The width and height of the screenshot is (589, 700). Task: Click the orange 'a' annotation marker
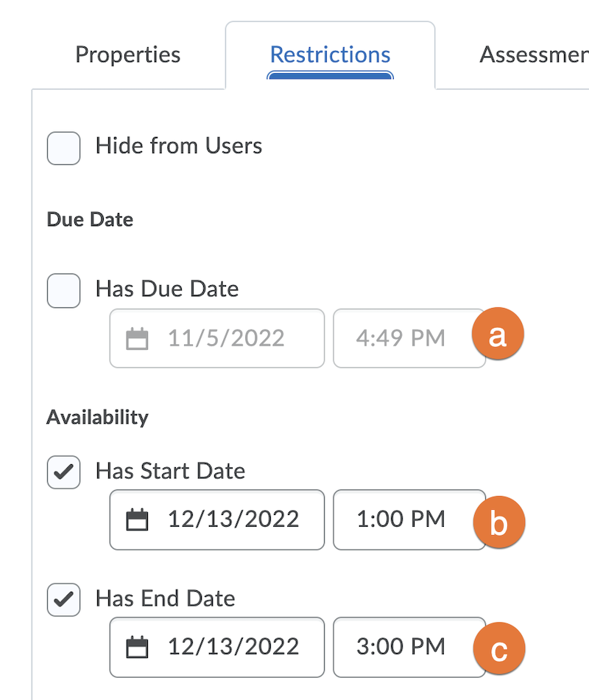498,334
